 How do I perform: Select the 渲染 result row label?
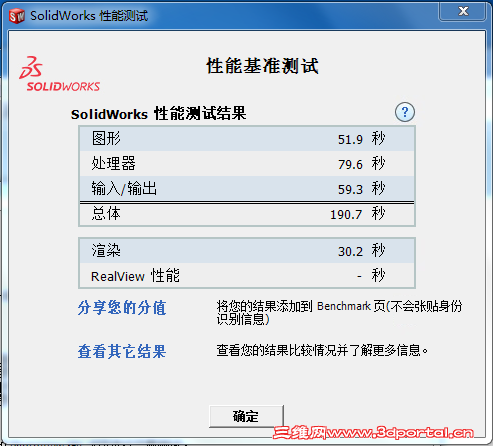pyautogui.click(x=106, y=250)
